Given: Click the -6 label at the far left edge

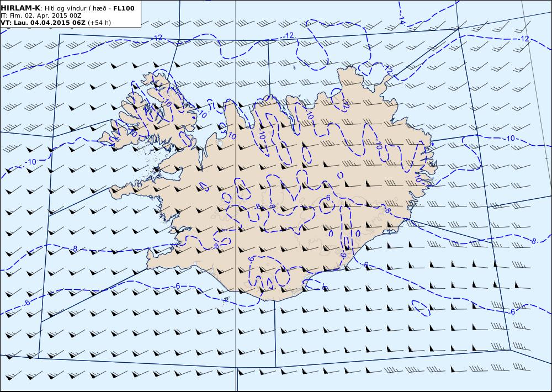Looking at the screenshot, I should 26,303.
